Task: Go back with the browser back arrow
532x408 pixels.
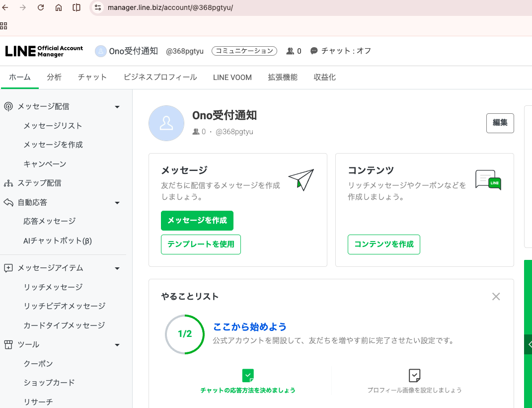Action: coord(5,7)
